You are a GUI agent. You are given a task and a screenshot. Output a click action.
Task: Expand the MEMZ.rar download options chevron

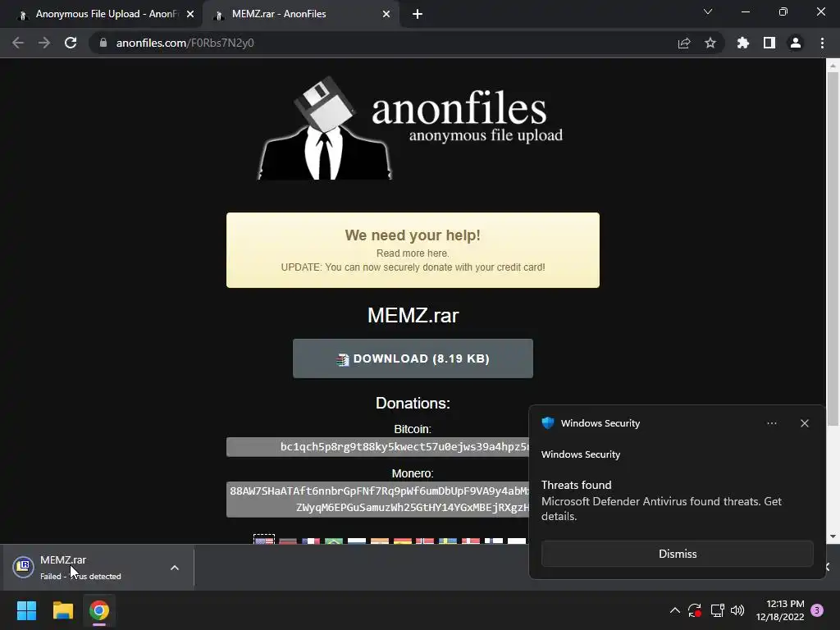175,568
